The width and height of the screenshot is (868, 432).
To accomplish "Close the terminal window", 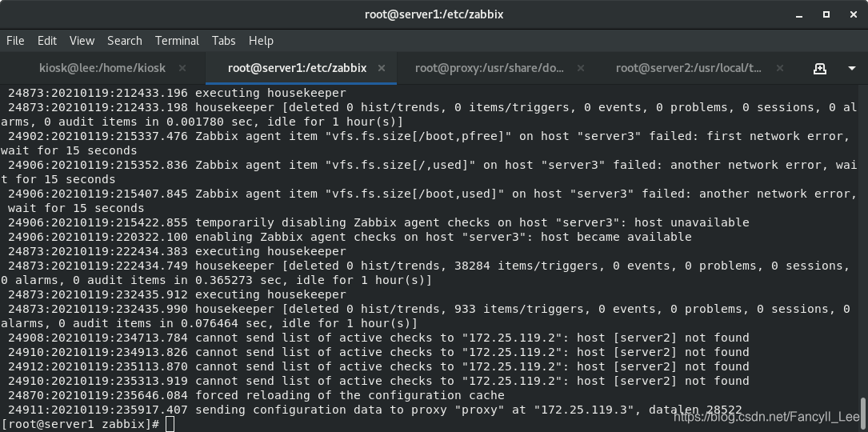I will 853,14.
